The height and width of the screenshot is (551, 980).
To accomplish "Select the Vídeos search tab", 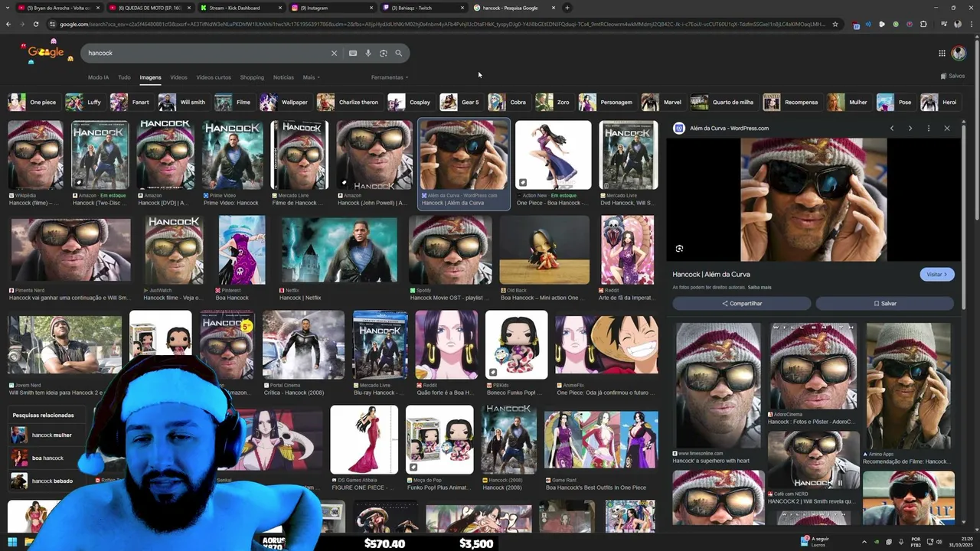I will (x=178, y=77).
